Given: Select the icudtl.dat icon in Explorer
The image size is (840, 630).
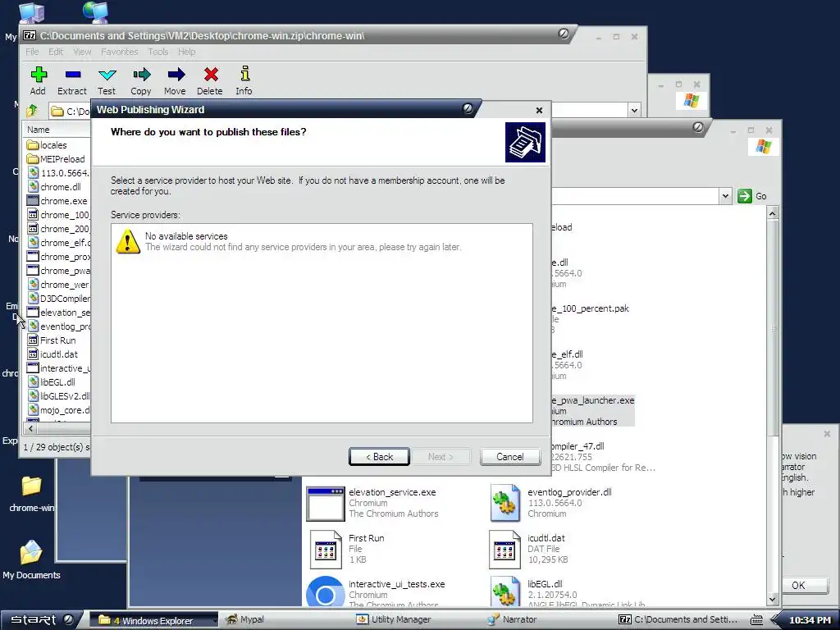Looking at the screenshot, I should [504, 549].
